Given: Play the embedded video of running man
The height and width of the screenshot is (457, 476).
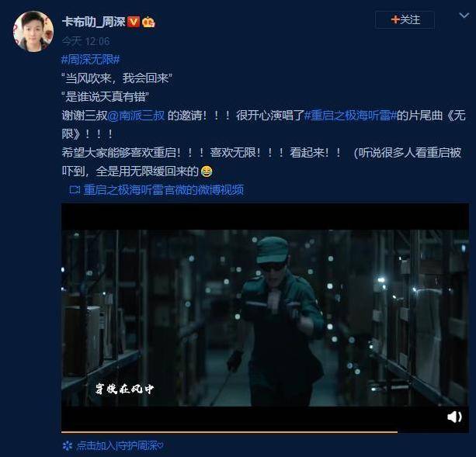Looking at the screenshot, I should (x=265, y=317).
